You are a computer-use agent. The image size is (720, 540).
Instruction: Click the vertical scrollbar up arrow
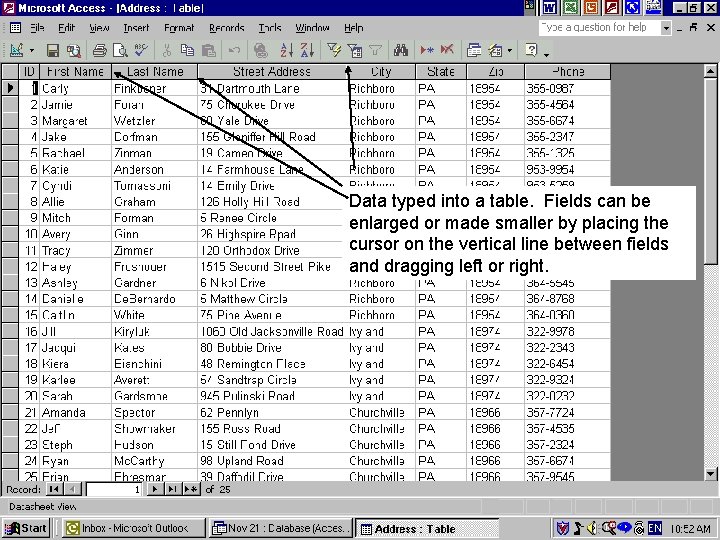click(x=710, y=71)
